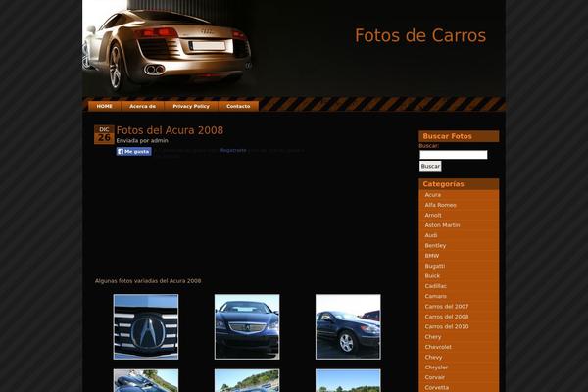Open the Buick category
Viewport: 588px width, 392px height.
tap(432, 275)
